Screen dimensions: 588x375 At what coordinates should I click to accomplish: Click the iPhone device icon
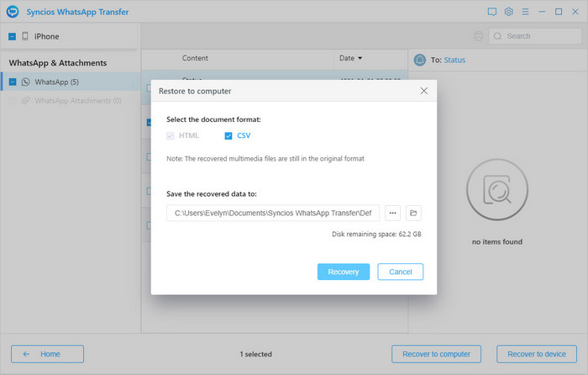25,36
